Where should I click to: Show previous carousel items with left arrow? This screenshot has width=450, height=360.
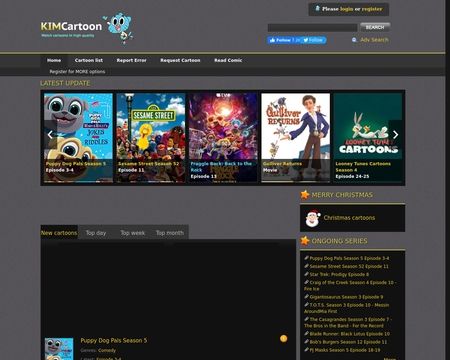(50, 135)
